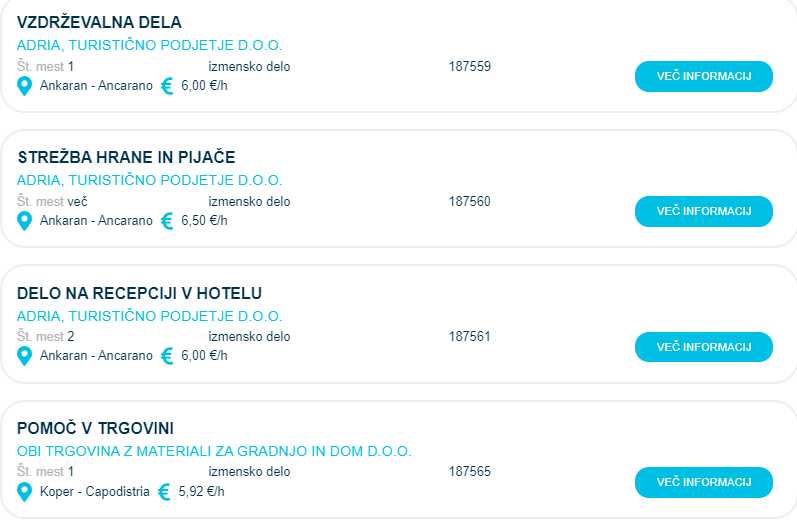Click Adria employer link under Strežba hrane
This screenshot has height=524, width=797.
[149, 180]
